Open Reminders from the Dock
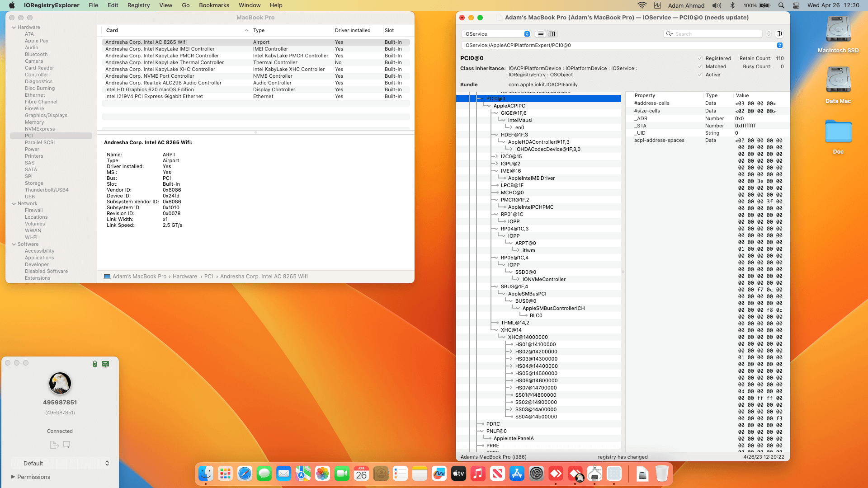Image resolution: width=868 pixels, height=488 pixels. (400, 474)
